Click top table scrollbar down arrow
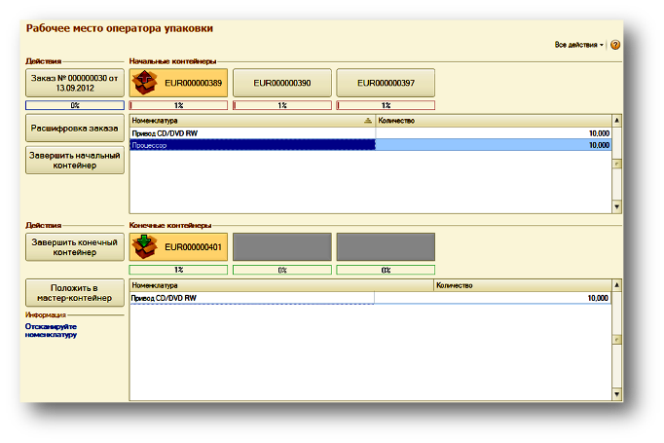This screenshot has height=443, width=664. click(x=617, y=206)
